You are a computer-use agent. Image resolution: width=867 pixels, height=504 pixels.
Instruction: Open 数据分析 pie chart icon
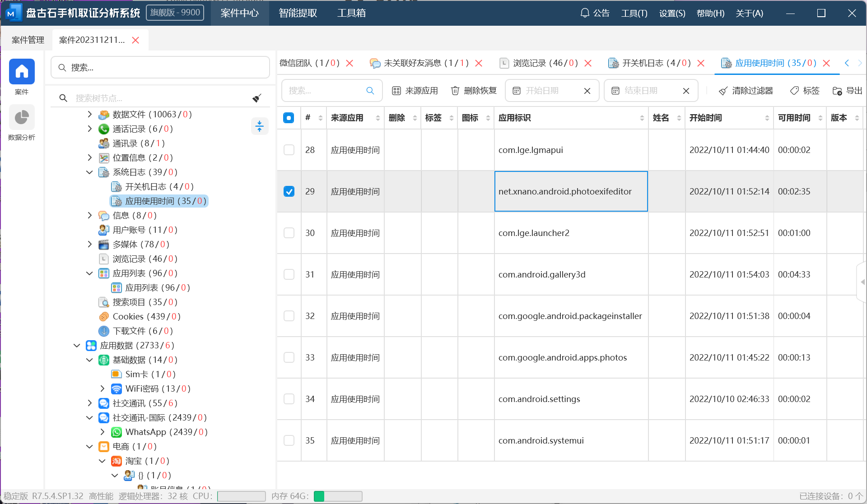pos(22,117)
